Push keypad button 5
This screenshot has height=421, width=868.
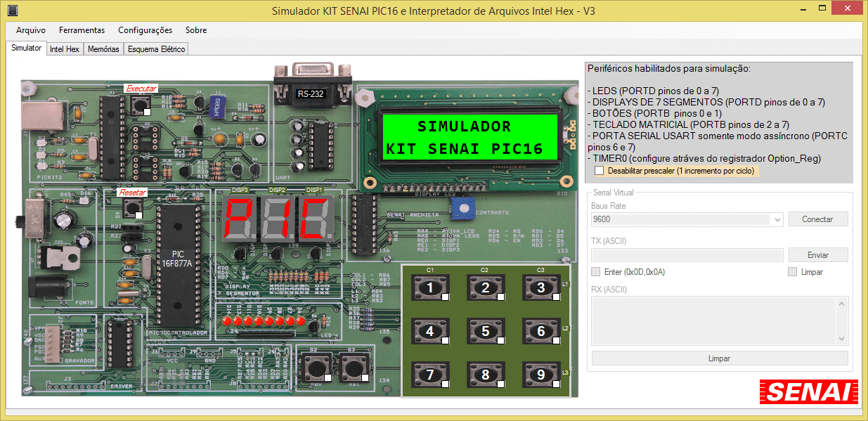(x=485, y=331)
